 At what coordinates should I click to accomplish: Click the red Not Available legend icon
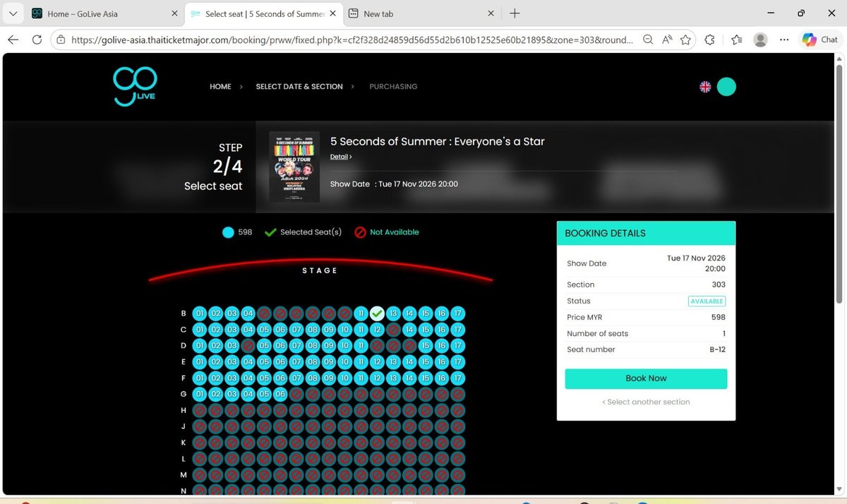click(x=360, y=232)
